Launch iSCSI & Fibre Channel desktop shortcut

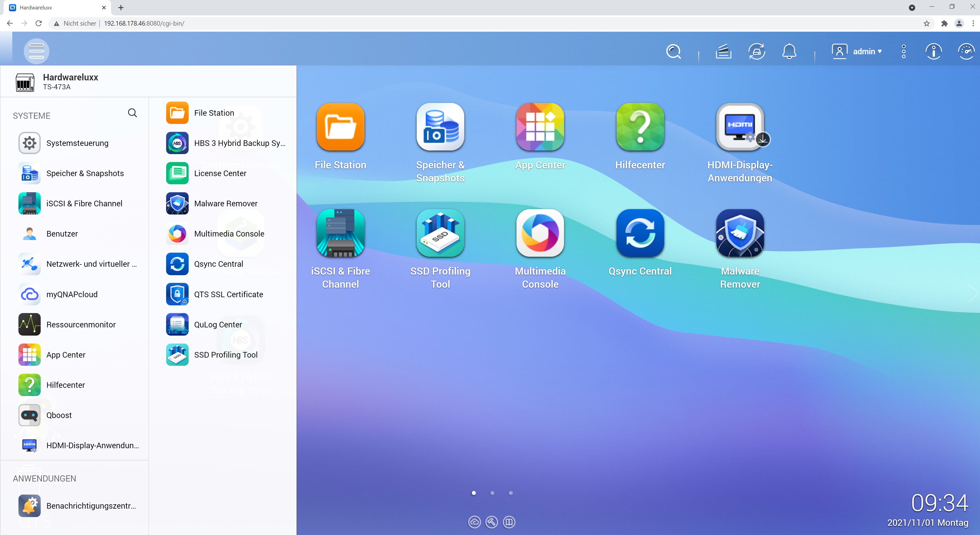tap(340, 233)
